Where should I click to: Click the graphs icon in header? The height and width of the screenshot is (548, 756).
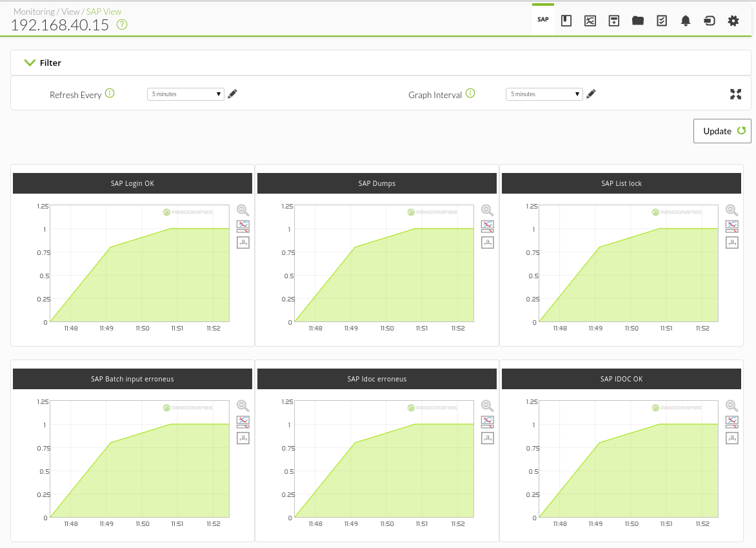tap(590, 21)
